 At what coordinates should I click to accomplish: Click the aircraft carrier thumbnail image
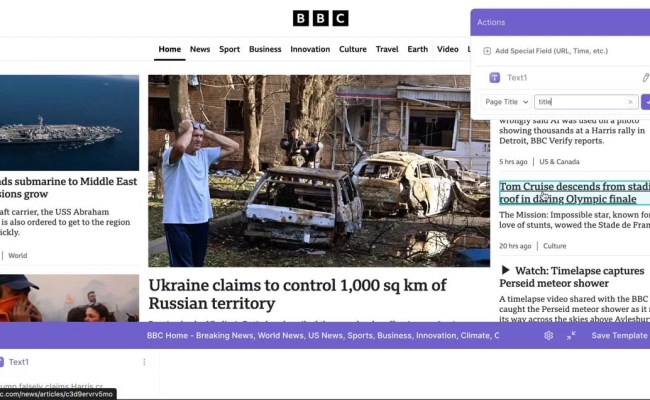click(69, 123)
